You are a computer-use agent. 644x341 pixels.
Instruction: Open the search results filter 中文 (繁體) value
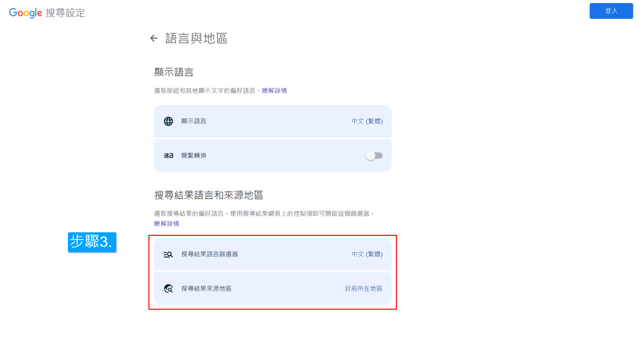click(367, 254)
